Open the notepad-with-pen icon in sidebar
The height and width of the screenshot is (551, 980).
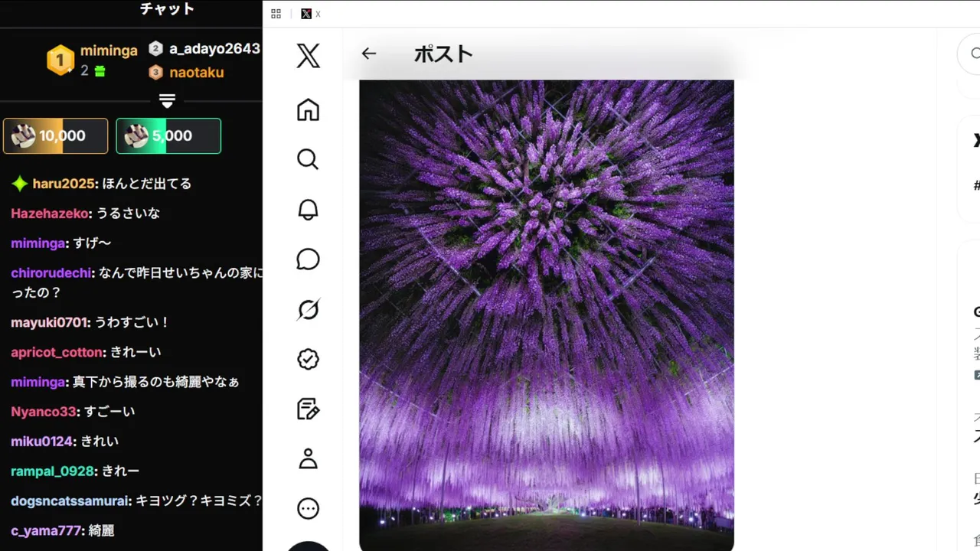[308, 409]
